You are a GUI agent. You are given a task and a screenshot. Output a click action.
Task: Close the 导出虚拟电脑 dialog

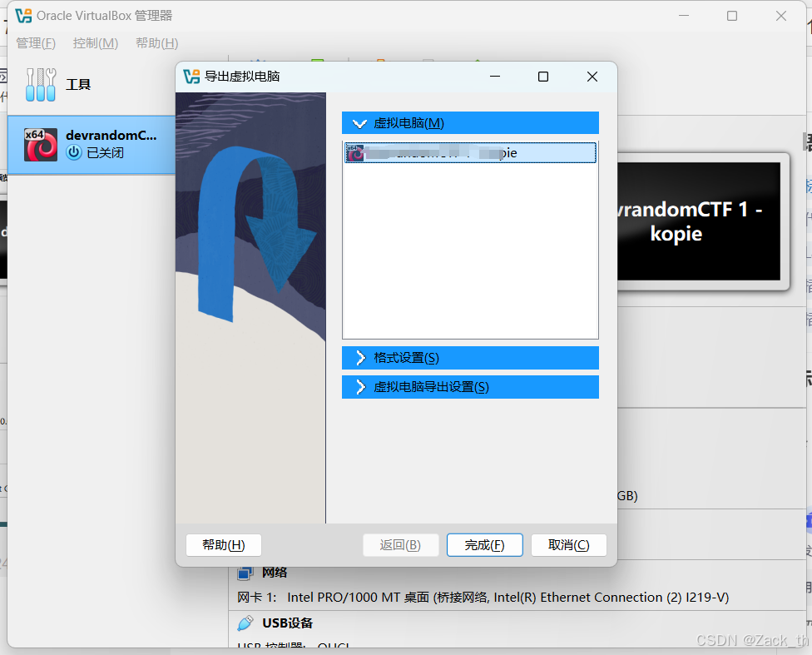click(592, 77)
